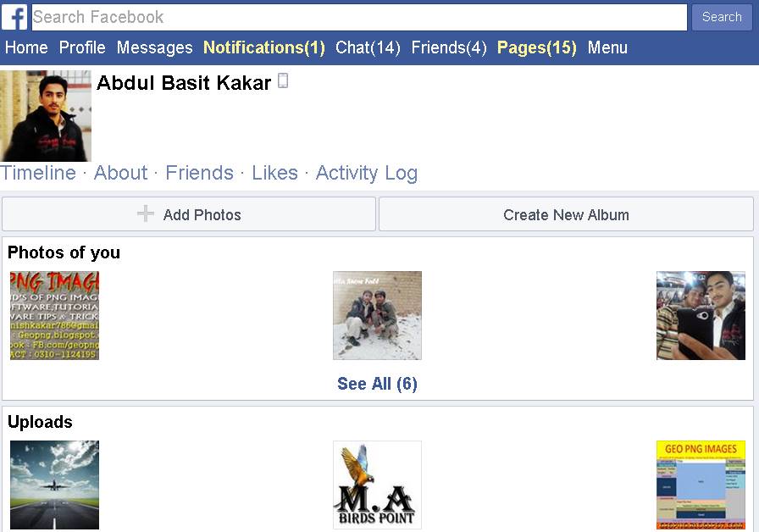Click the Facebook logo icon
Image resolution: width=759 pixels, height=532 pixels.
coord(15,18)
